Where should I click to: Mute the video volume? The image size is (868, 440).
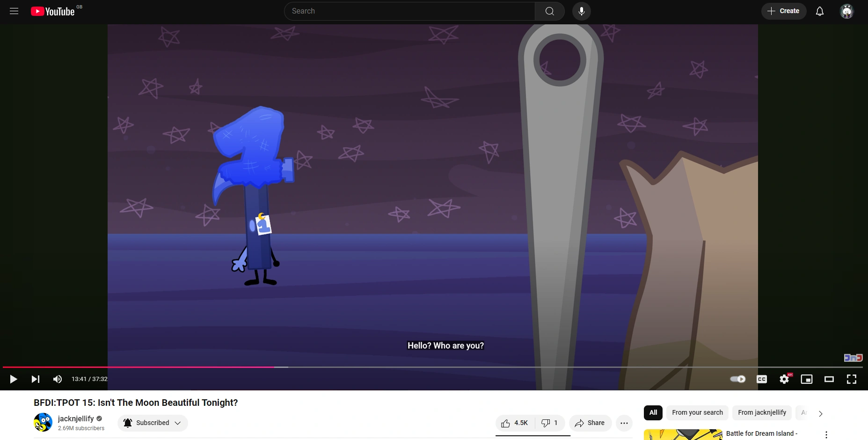click(x=57, y=379)
